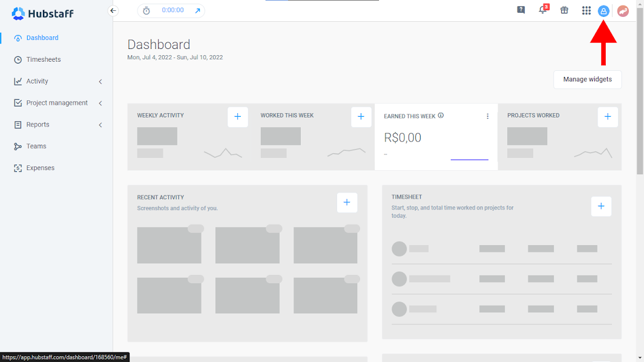Viewport: 644px width, 362px height.
Task: Expand the Activity submenu chevron
Action: pos(100,81)
